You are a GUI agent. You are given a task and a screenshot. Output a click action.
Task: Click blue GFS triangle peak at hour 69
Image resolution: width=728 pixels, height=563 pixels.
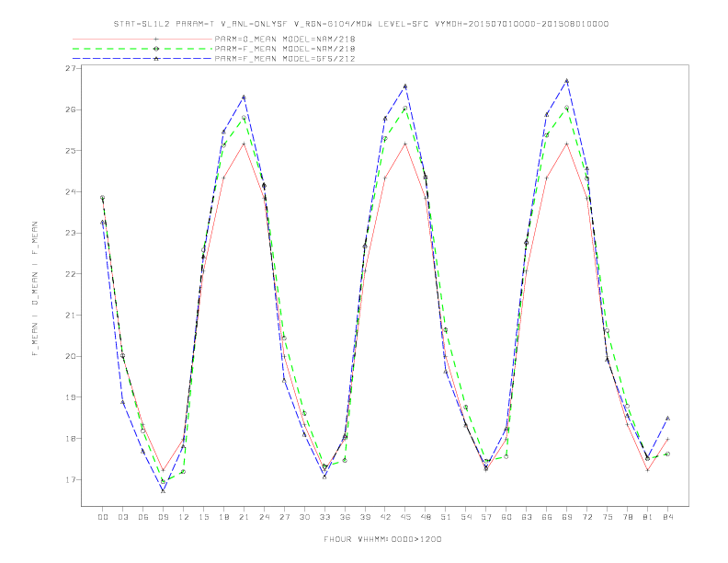(567, 81)
